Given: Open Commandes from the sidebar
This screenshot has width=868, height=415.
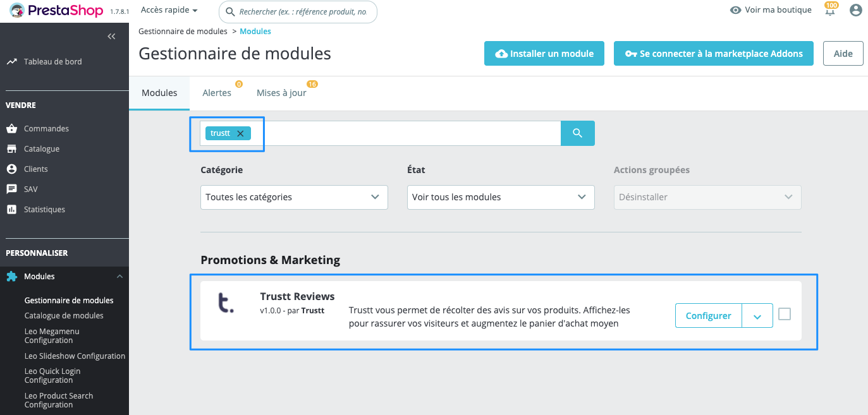Looking at the screenshot, I should 46,128.
